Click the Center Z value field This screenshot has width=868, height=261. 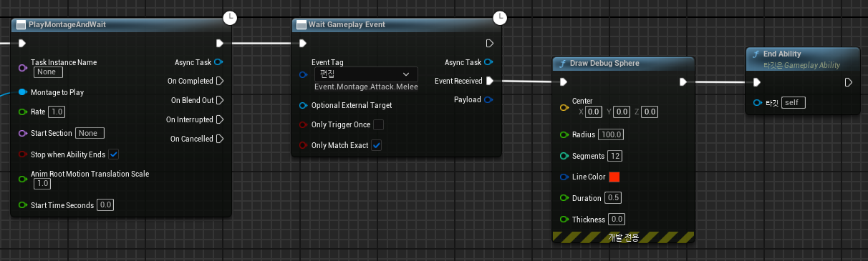649,112
